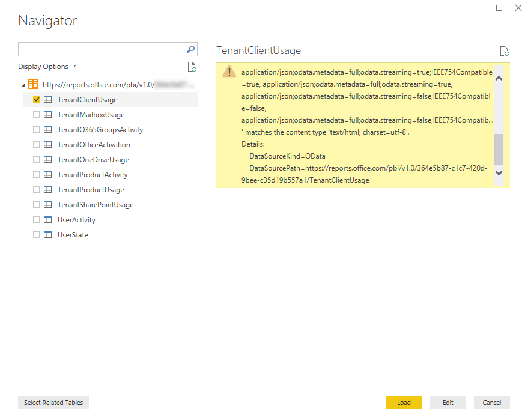Select the TenantSharePointUsage table row

(110, 204)
